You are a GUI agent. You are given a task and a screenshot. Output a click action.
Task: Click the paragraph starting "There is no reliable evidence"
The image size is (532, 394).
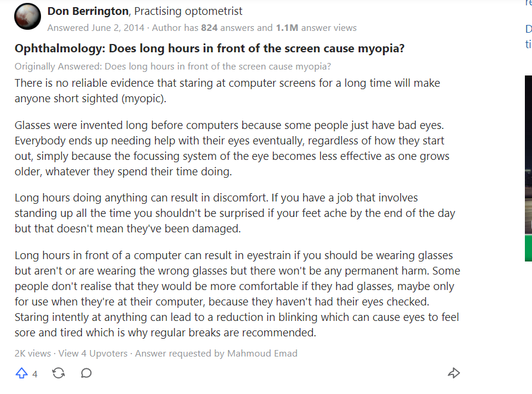coord(227,90)
